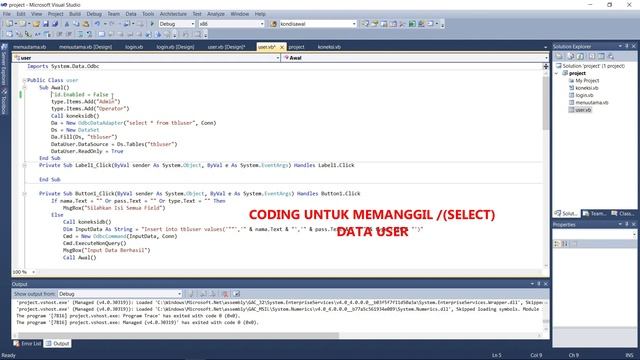The image size is (640, 360).
Task: Click the Comment Out lines toolbar icon
Action: (80, 34)
